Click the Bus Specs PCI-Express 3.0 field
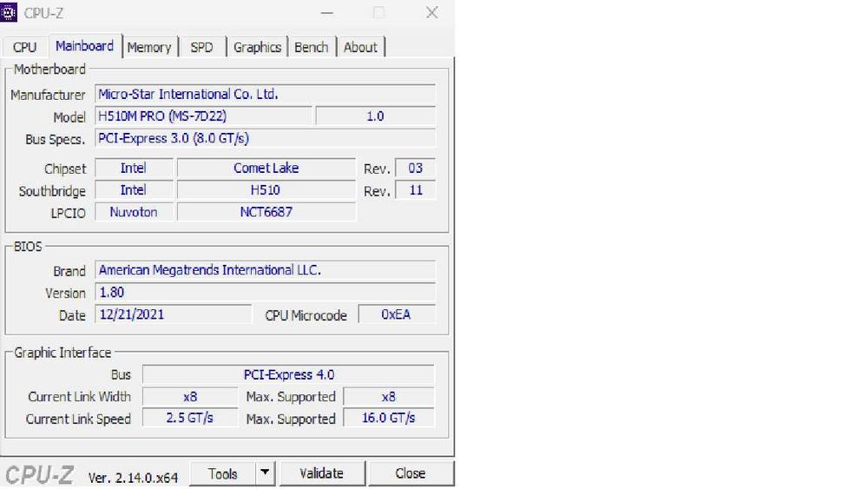Screen dimensions: 868x489 point(265,138)
